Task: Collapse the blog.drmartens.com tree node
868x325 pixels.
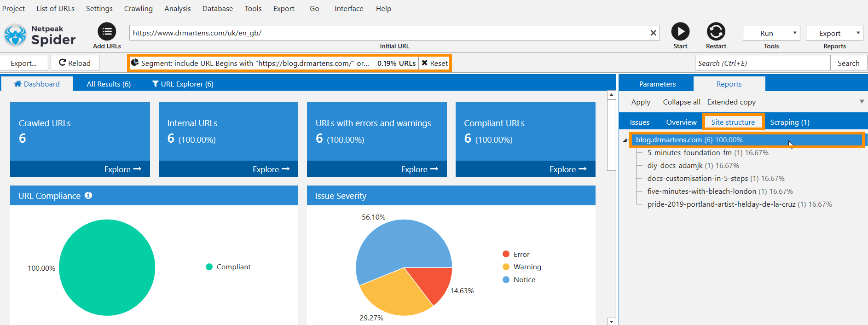Action: (625, 140)
